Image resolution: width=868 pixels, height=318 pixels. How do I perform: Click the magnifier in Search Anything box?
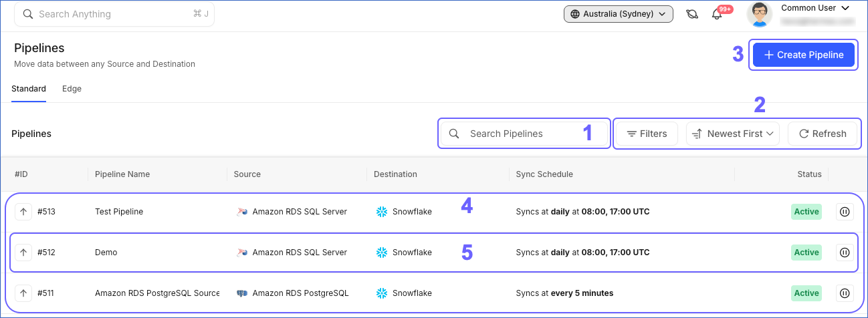[x=28, y=14]
